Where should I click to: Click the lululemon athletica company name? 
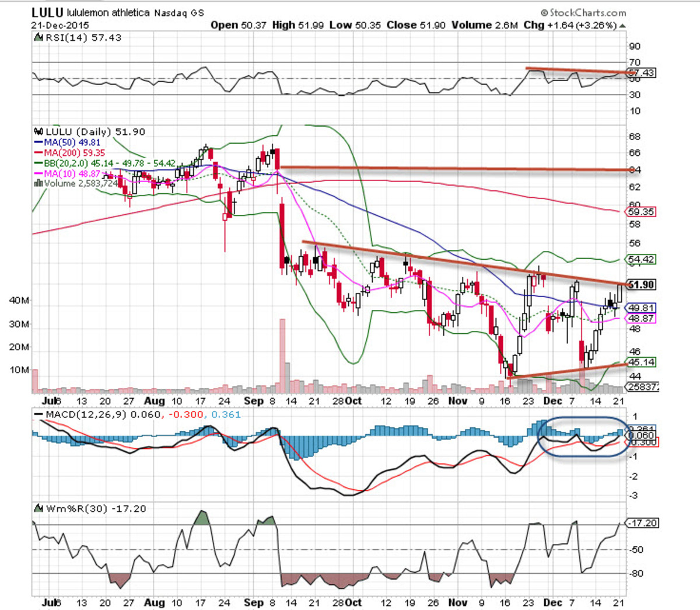[108, 13]
